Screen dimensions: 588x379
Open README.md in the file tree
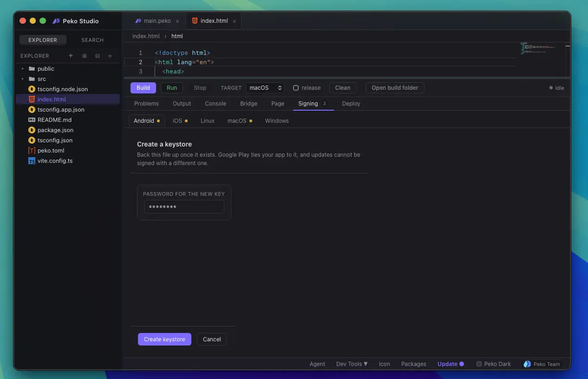pos(68,120)
